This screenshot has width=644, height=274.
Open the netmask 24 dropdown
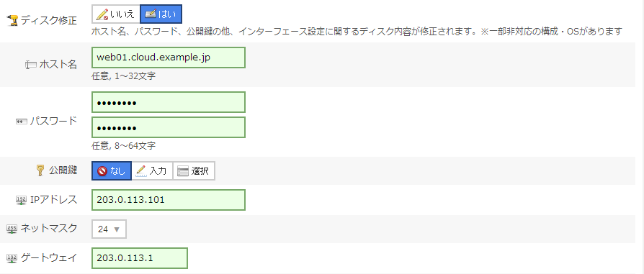click(109, 229)
